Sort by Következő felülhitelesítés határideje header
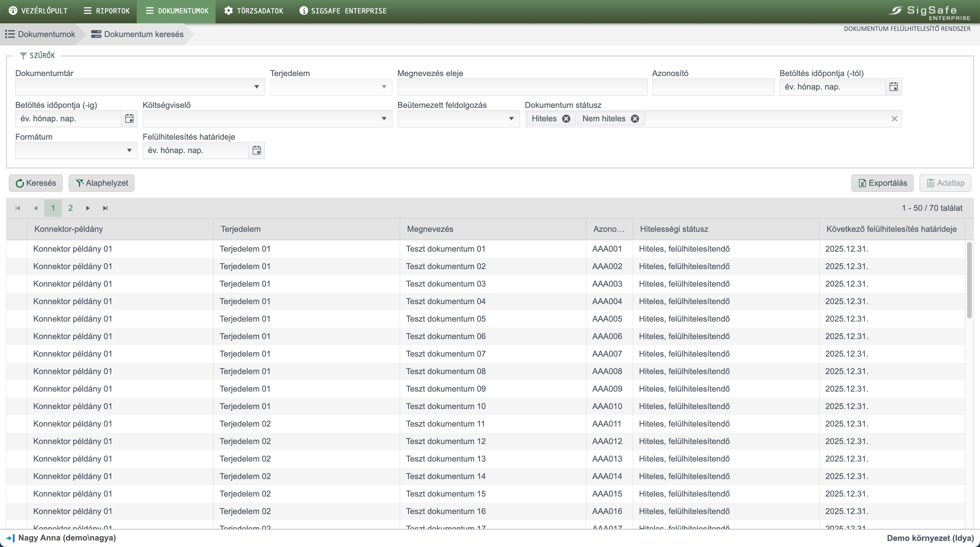Image resolution: width=980 pixels, height=547 pixels. 892,229
